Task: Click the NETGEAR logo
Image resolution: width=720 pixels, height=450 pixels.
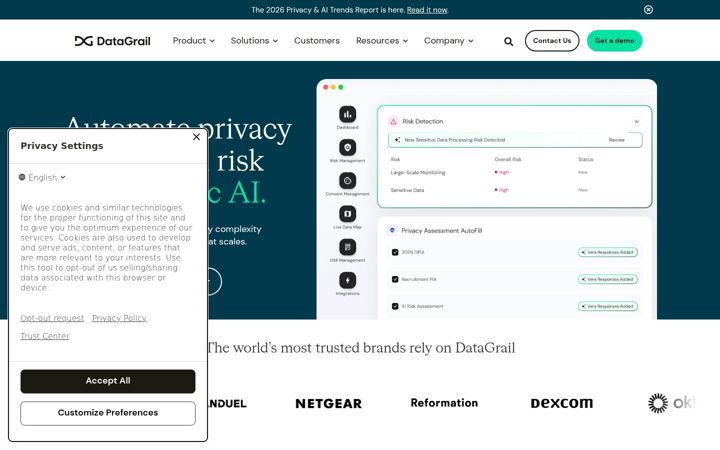Action: [x=328, y=404]
